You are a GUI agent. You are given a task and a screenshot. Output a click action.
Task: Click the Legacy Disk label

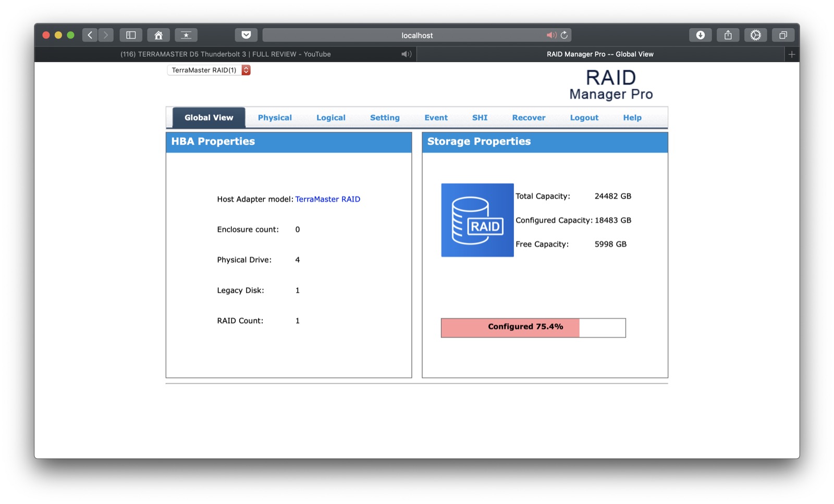click(x=241, y=290)
